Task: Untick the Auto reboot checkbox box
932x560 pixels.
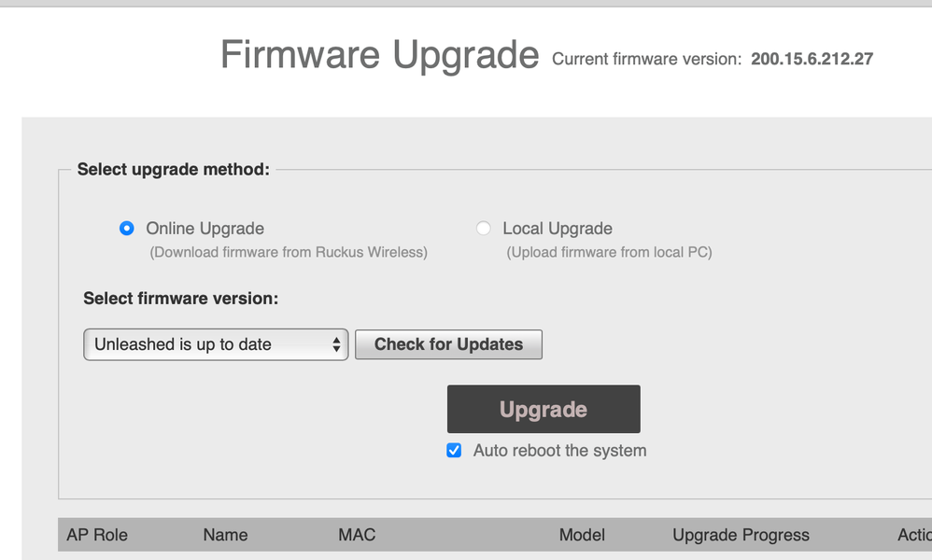Action: (x=454, y=451)
